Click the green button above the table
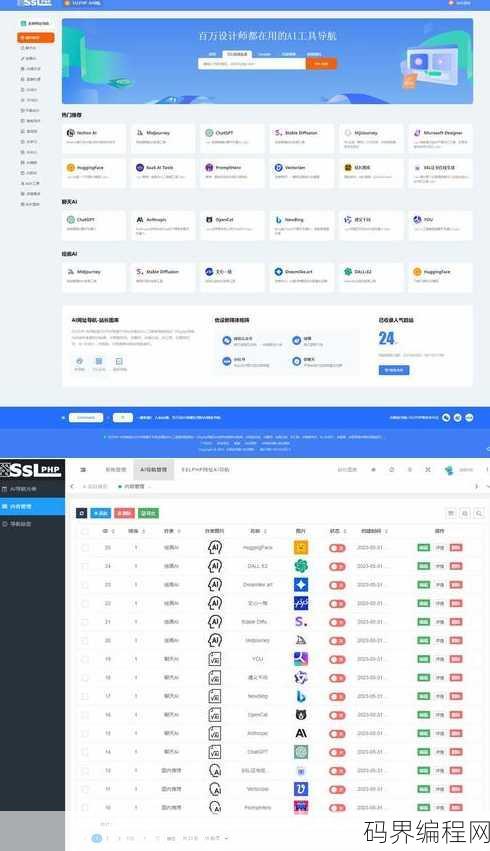This screenshot has width=490, height=851. [x=149, y=513]
